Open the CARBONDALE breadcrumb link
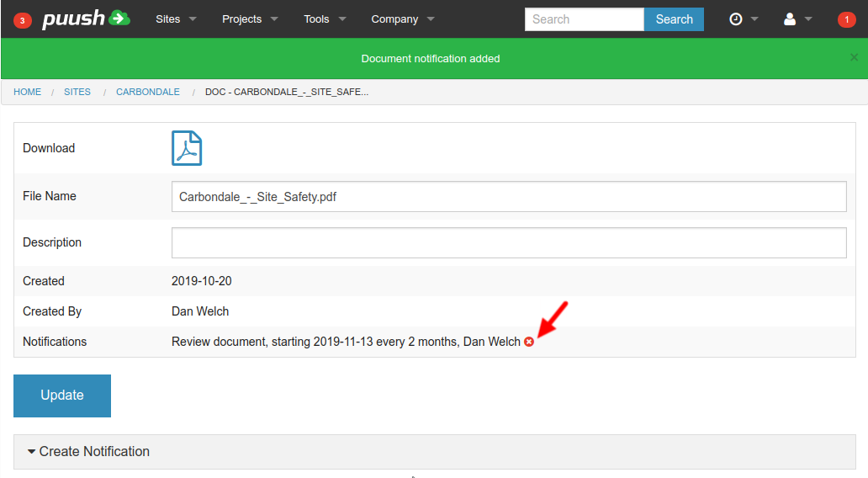The width and height of the screenshot is (868, 478). [148, 92]
